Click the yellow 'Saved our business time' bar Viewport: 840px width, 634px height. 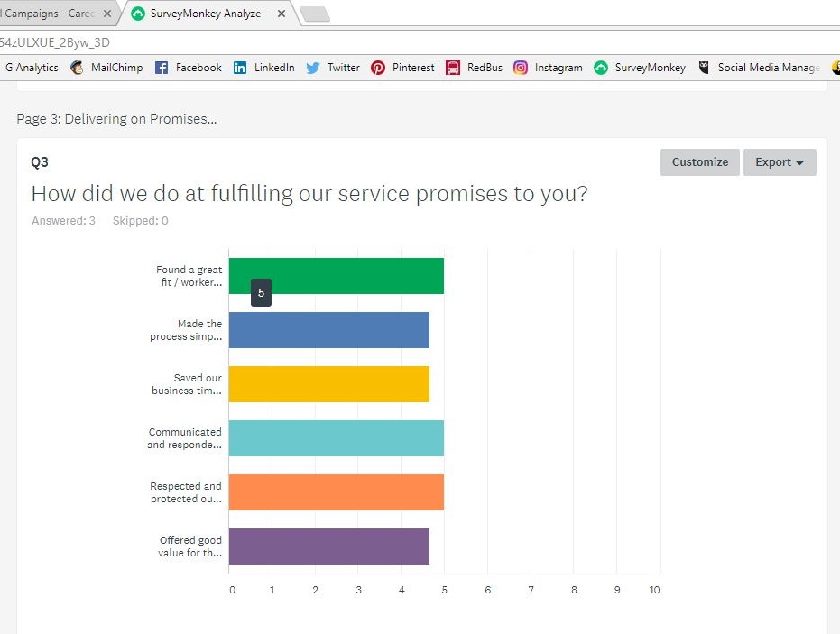(329, 384)
